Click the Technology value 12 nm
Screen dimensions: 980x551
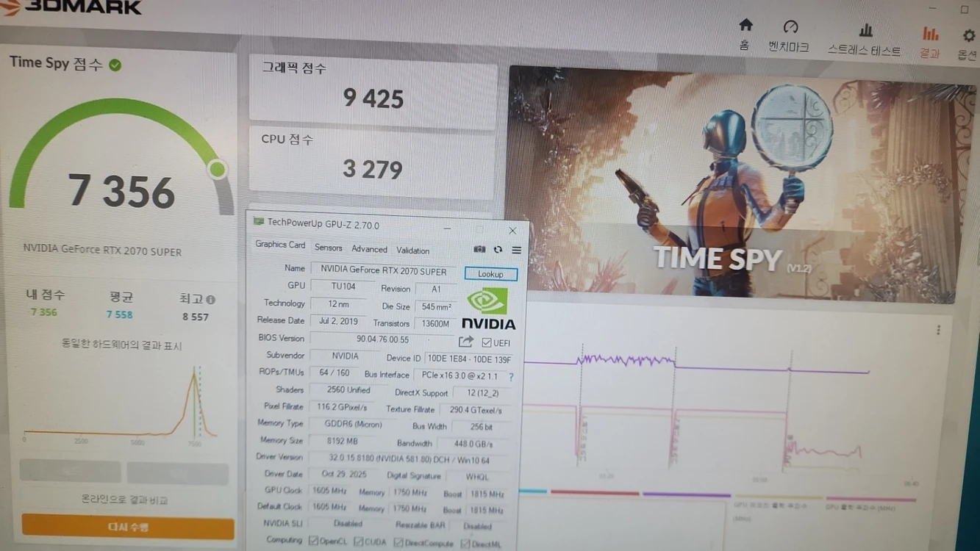[x=339, y=304]
